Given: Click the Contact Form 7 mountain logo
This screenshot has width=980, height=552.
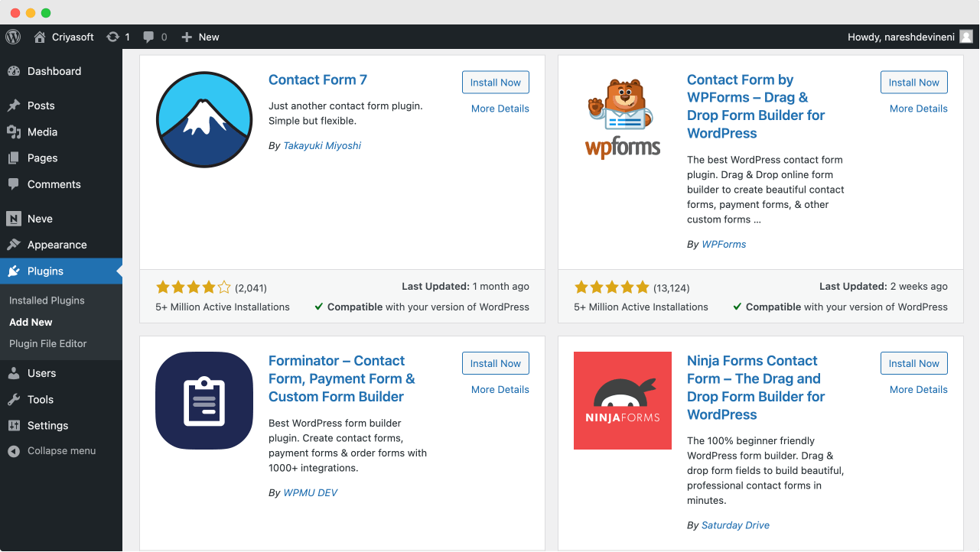Looking at the screenshot, I should [204, 119].
